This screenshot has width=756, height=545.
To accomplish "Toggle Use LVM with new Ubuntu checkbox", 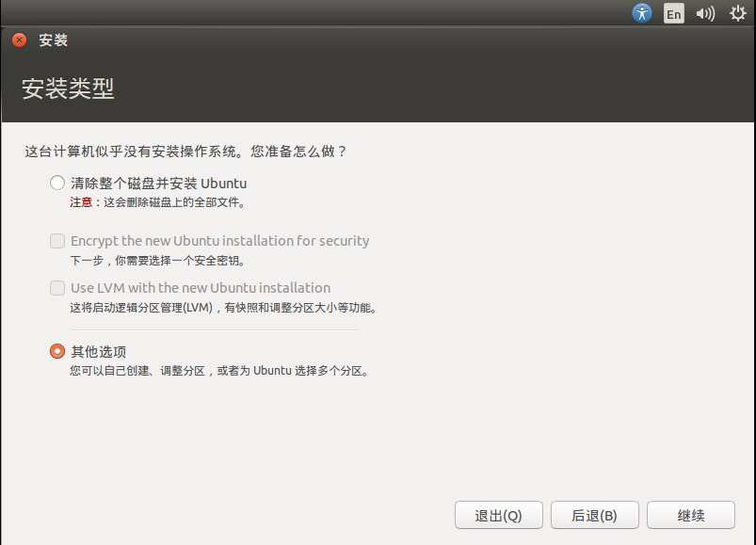I will (57, 288).
